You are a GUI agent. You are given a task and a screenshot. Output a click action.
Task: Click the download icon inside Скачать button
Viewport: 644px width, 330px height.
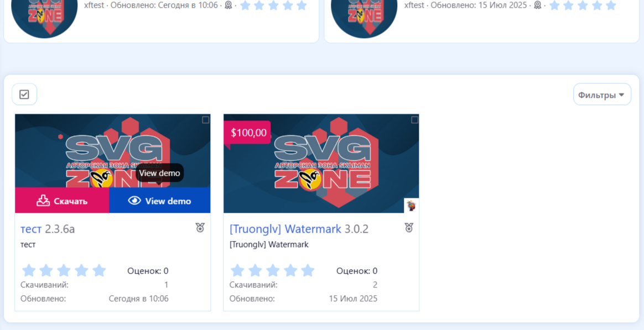click(43, 200)
